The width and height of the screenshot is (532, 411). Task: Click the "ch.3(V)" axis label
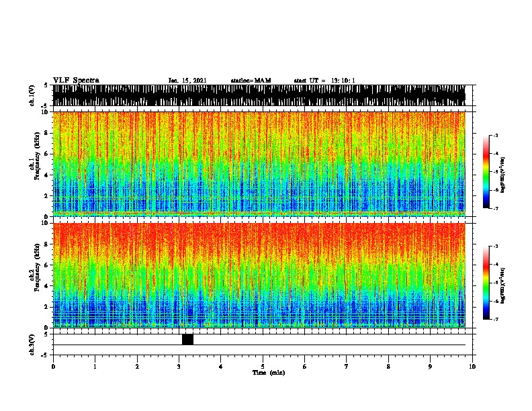[x=32, y=345]
